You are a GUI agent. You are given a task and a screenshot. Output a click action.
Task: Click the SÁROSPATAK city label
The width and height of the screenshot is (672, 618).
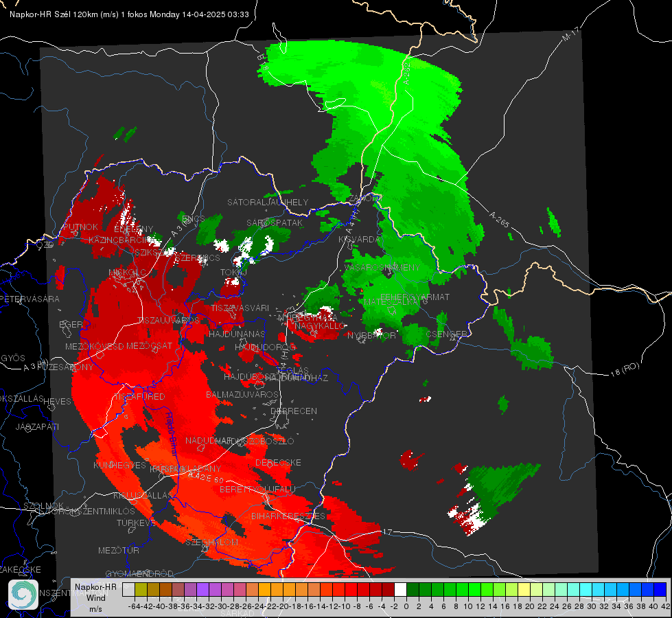click(x=275, y=222)
